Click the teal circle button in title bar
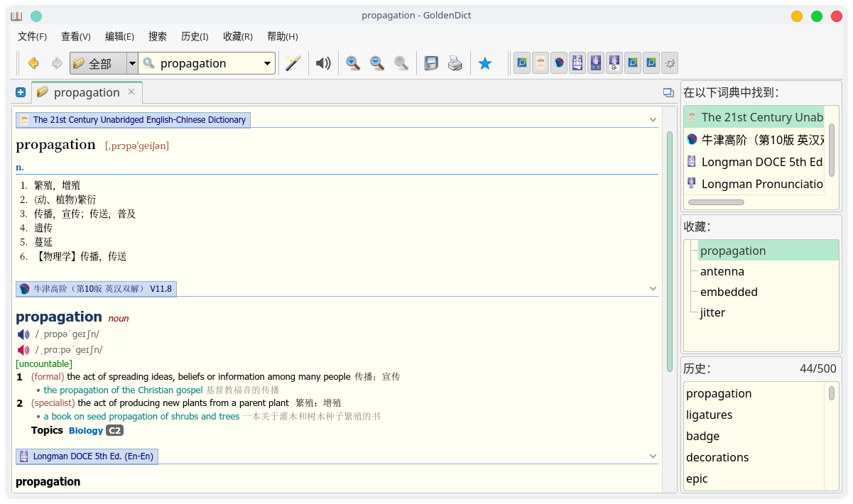This screenshot has height=504, width=853. (36, 16)
